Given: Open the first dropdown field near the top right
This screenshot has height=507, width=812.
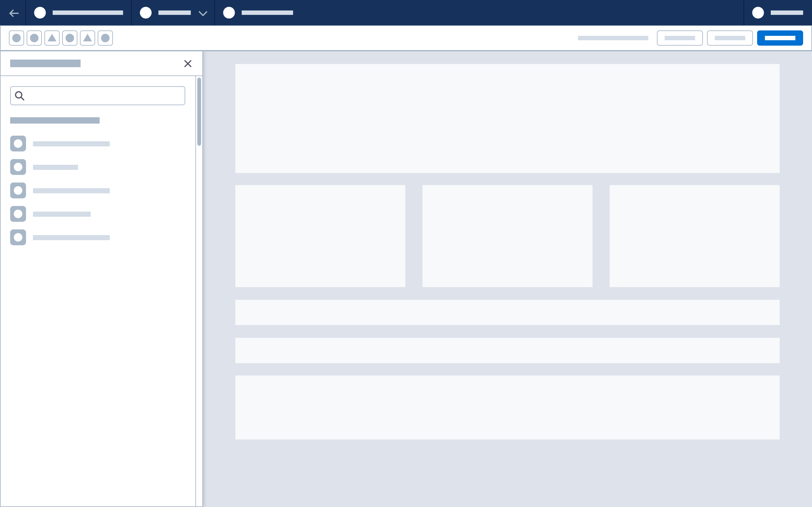Looking at the screenshot, I should 680,38.
